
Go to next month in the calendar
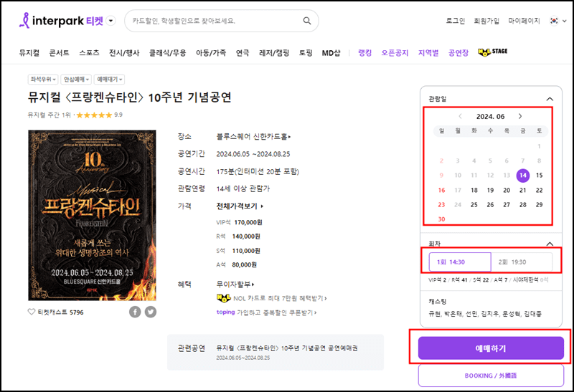pos(519,116)
